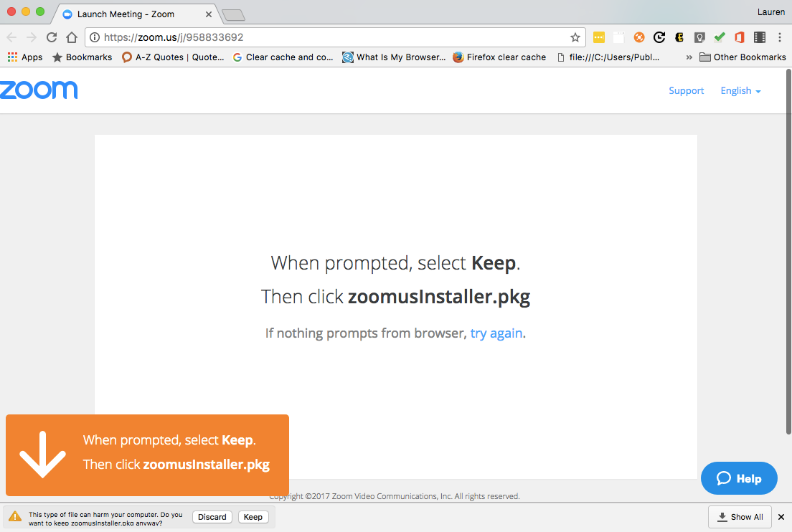Viewport: 792px width, 532px height.
Task: Expand the hidden bookmarks overflow chevron
Action: (689, 57)
